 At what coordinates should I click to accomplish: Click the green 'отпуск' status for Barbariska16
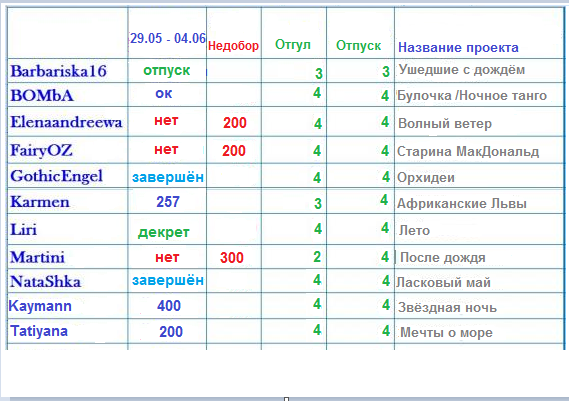pos(167,71)
